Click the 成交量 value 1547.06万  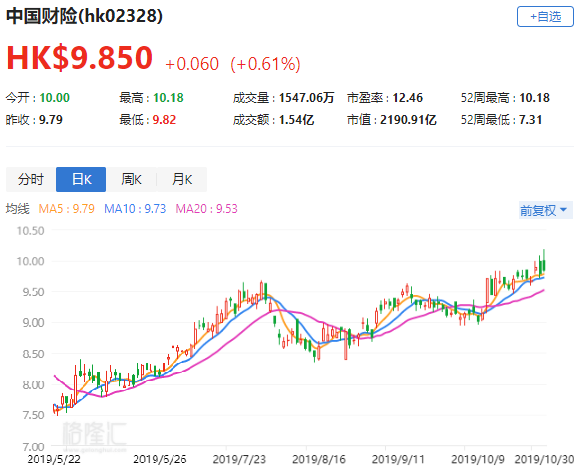[x=307, y=98]
